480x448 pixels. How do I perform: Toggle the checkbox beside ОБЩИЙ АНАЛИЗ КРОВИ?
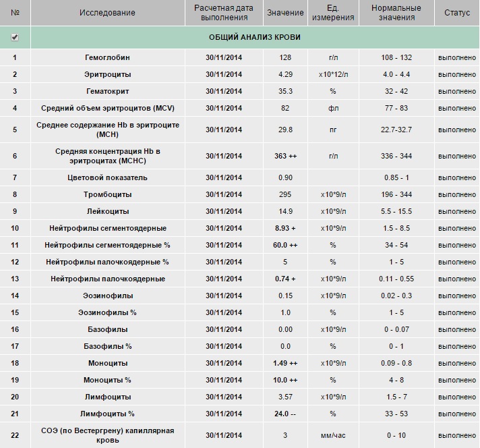15,37
